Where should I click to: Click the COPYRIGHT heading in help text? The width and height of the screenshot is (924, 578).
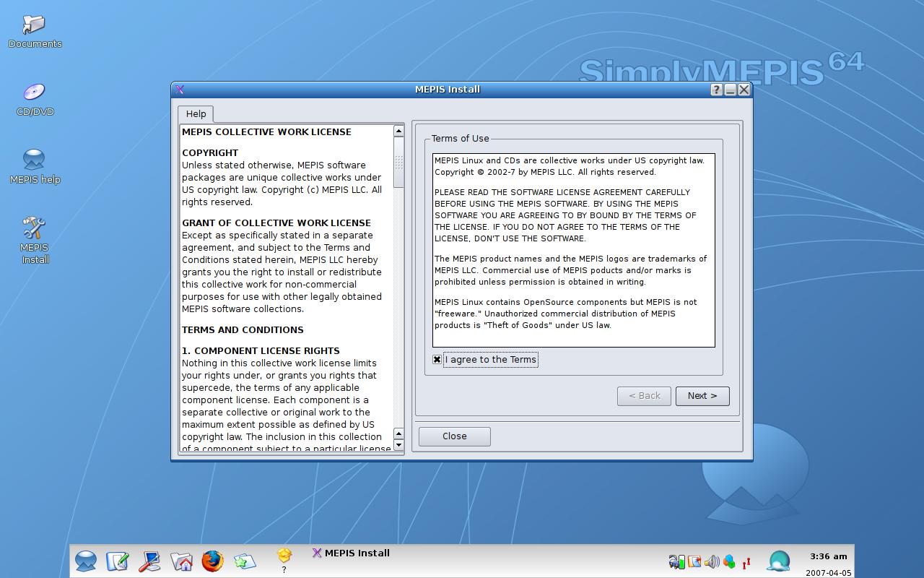pyautogui.click(x=210, y=153)
